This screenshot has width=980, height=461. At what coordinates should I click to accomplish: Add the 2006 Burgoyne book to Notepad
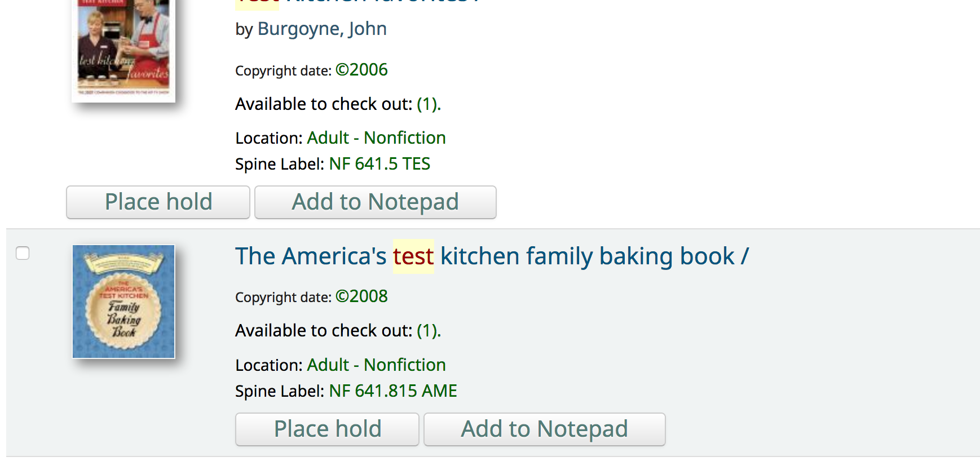(375, 202)
